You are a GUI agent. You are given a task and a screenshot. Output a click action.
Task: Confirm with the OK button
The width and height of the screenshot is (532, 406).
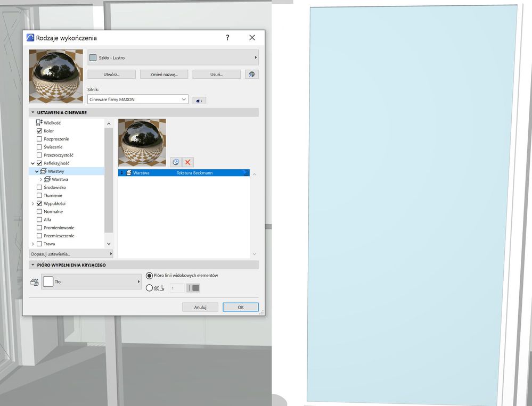(x=241, y=308)
